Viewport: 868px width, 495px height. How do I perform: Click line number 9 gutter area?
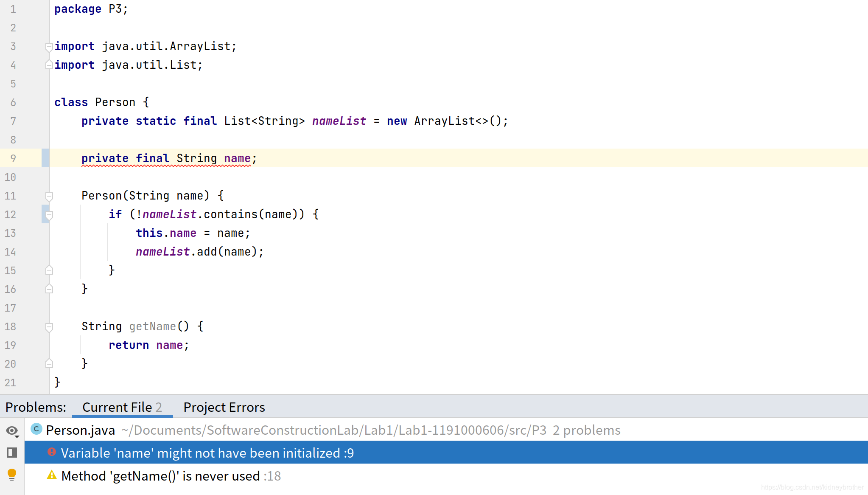(17, 158)
